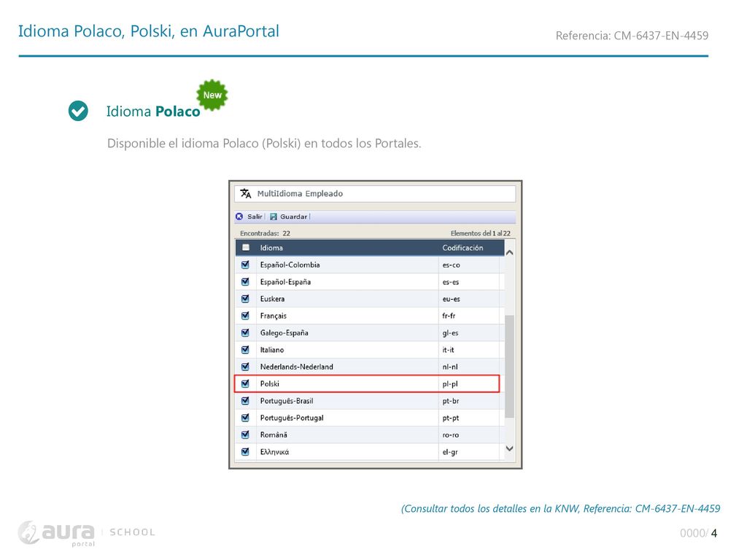This screenshot has height=560, width=747.
Task: Click the MultiIdioma translate icon
Action: coord(246,193)
